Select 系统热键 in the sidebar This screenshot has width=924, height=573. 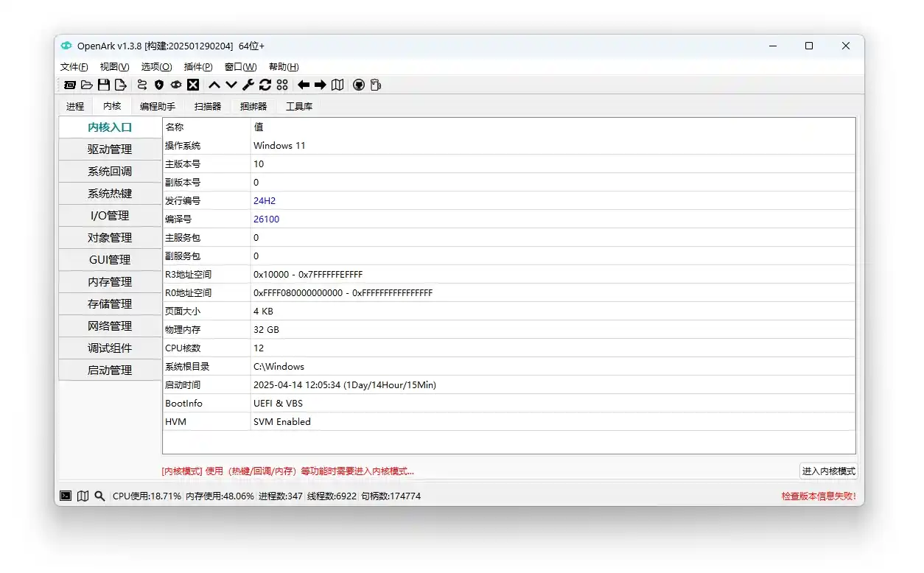(110, 193)
